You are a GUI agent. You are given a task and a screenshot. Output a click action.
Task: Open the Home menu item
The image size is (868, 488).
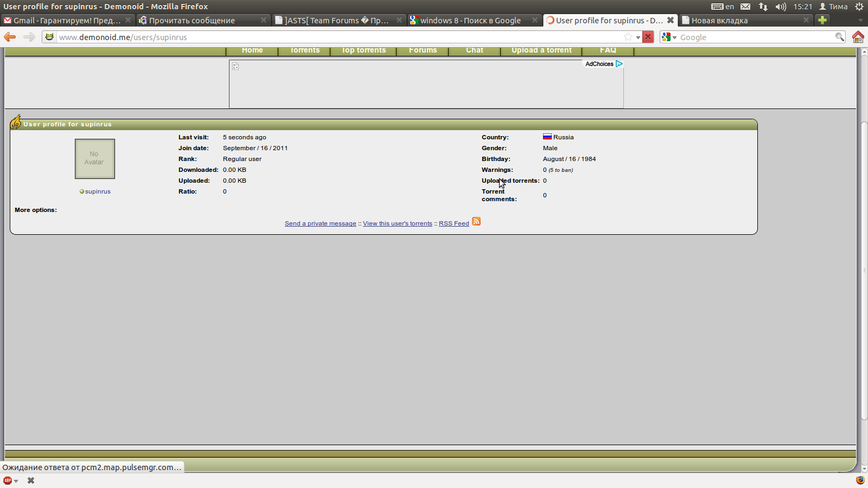point(252,50)
